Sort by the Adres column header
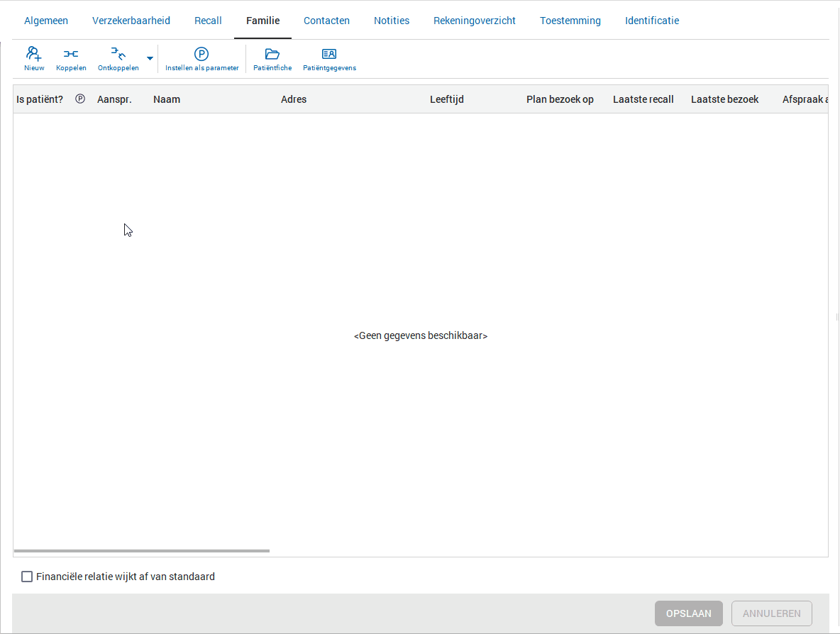 [x=294, y=99]
